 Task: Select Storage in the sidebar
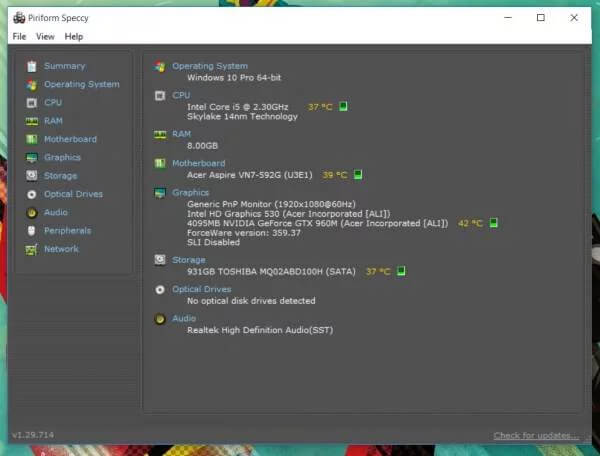pos(60,176)
